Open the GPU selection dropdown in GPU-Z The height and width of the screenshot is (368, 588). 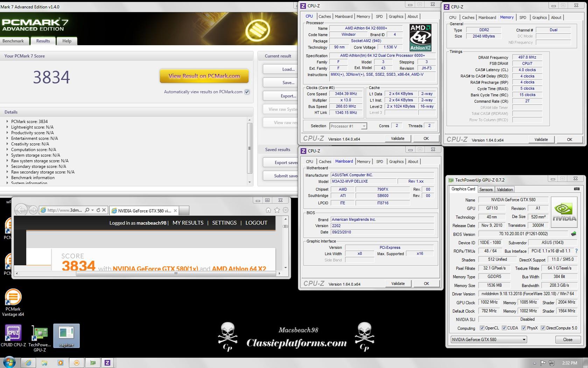[x=489, y=339]
